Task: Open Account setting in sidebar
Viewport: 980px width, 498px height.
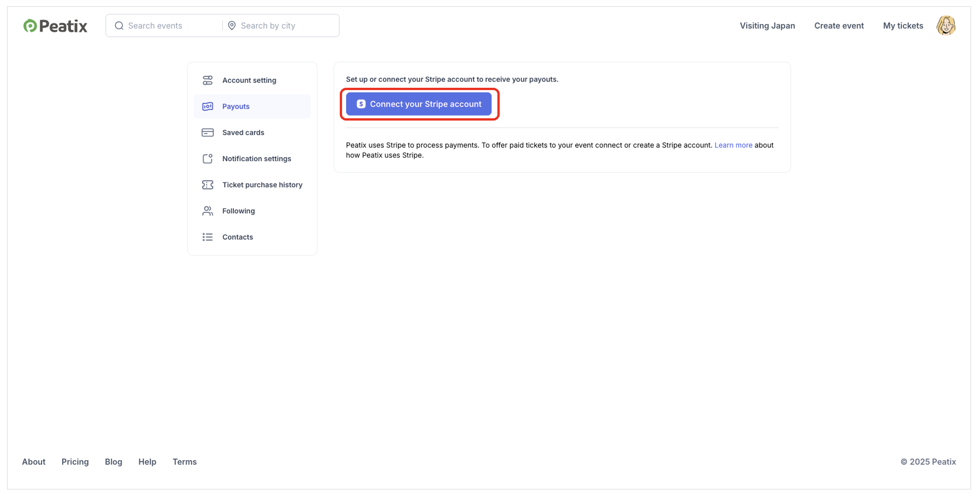Action: 252,80
